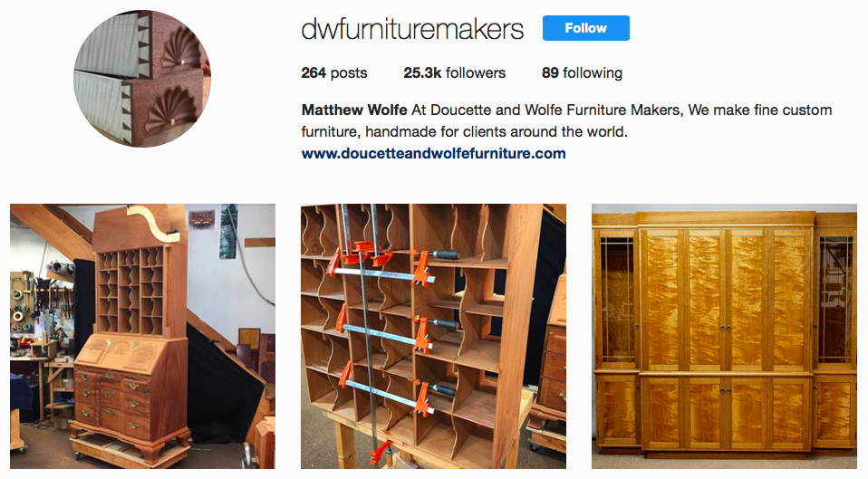The width and height of the screenshot is (868, 479).
Task: Open the secretary desk workshop photo post
Action: (x=142, y=336)
